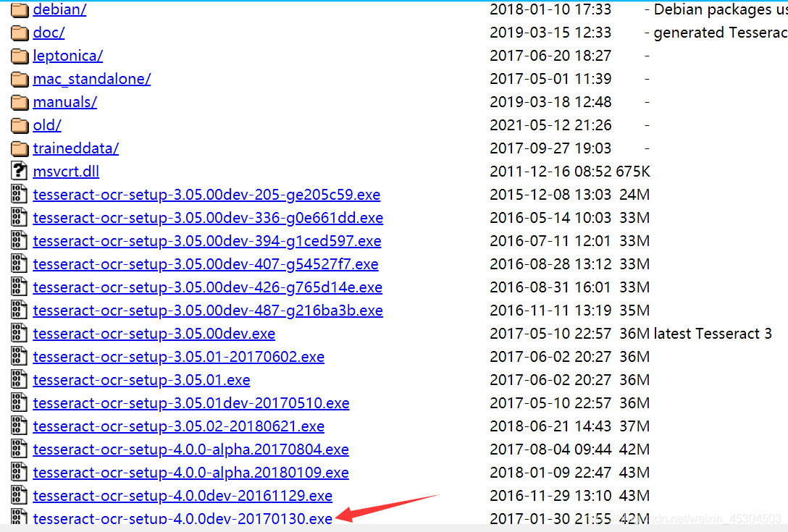Open the mac_standalone/ folder link

coord(92,79)
